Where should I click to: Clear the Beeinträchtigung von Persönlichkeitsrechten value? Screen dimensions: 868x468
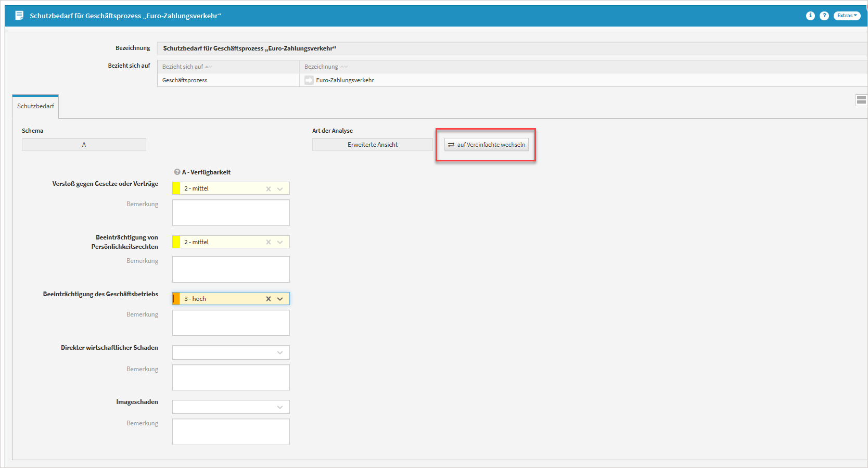[269, 242]
